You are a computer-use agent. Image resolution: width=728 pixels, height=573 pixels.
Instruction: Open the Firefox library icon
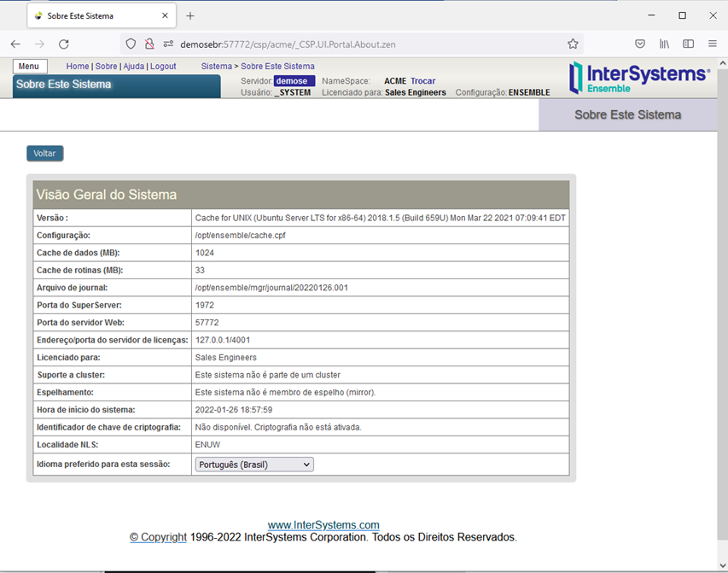tap(664, 44)
